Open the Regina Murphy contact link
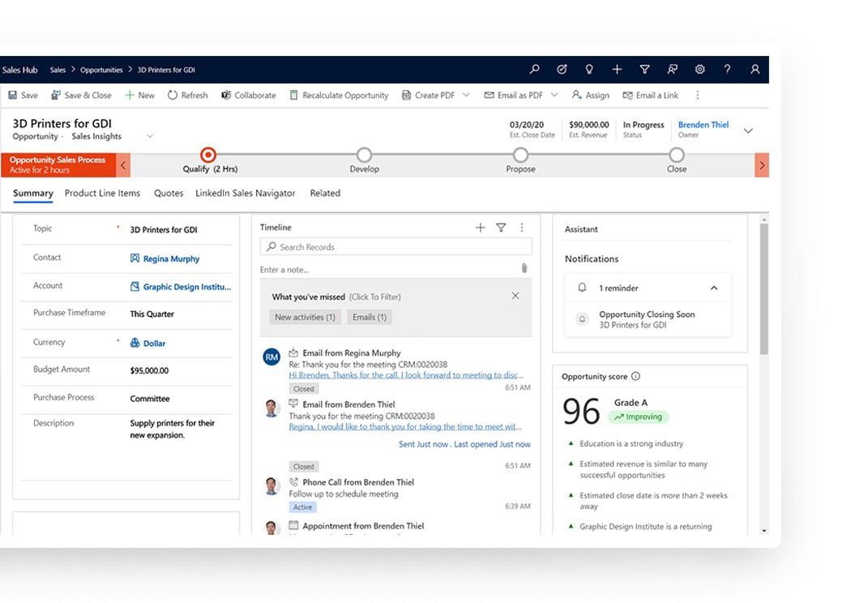Viewport: 868px width, 603px height. coord(171,259)
